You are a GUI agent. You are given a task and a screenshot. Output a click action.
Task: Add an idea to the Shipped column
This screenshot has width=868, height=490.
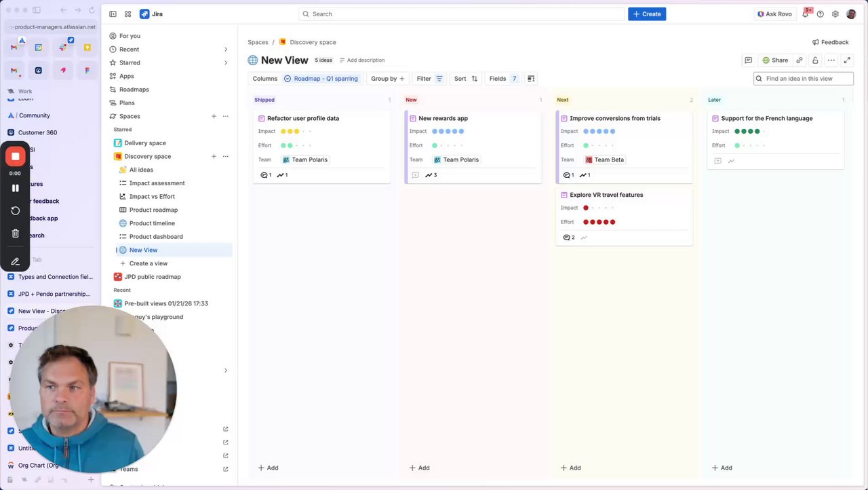pyautogui.click(x=268, y=468)
